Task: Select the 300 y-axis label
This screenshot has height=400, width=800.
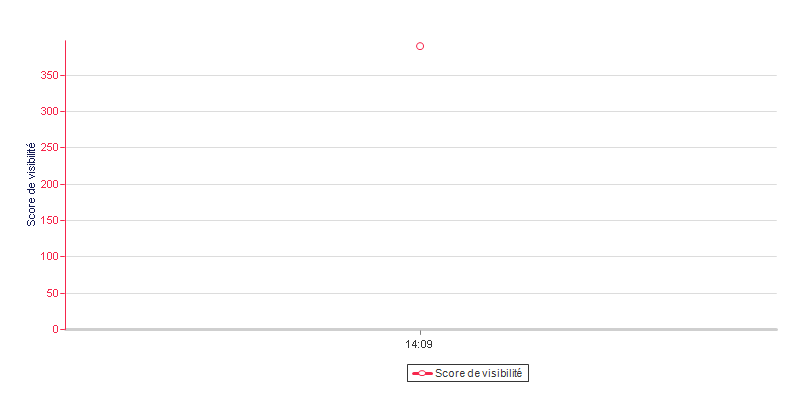Action: point(49,111)
